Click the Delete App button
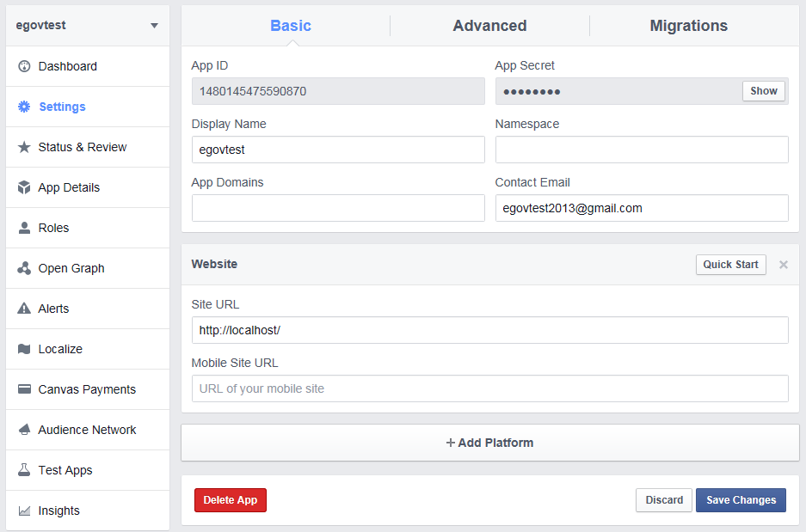Viewport: 806px width, 532px height. click(231, 500)
